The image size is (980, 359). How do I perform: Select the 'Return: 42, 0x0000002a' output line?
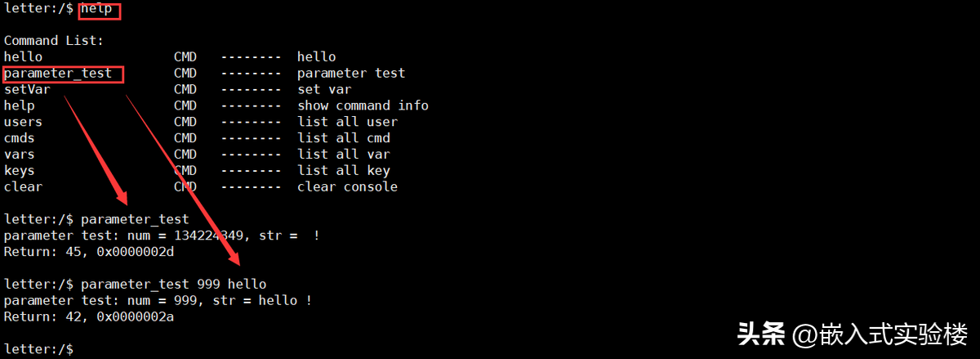89,316
